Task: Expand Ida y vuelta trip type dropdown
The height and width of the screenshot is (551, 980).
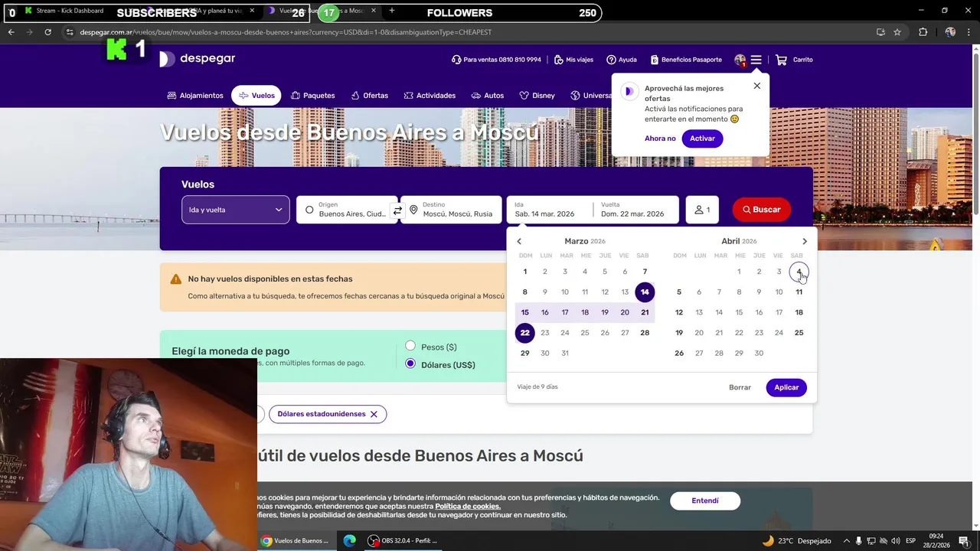Action: point(235,210)
